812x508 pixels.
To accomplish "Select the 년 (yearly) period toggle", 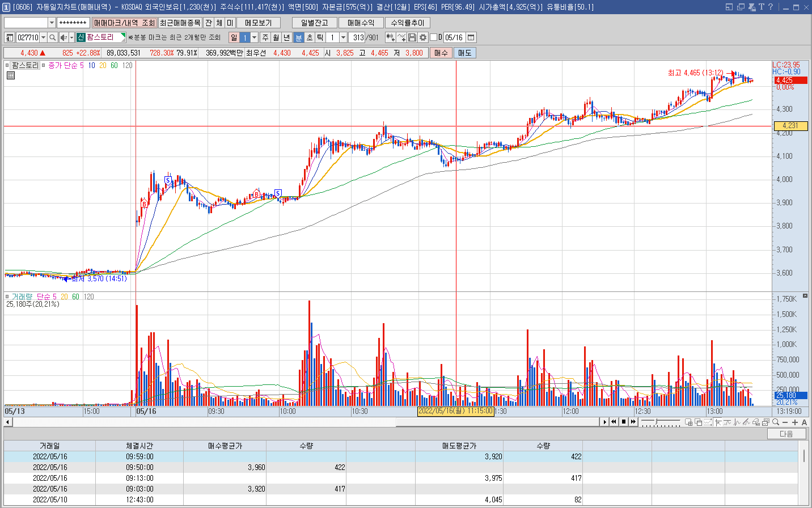I will click(x=287, y=37).
